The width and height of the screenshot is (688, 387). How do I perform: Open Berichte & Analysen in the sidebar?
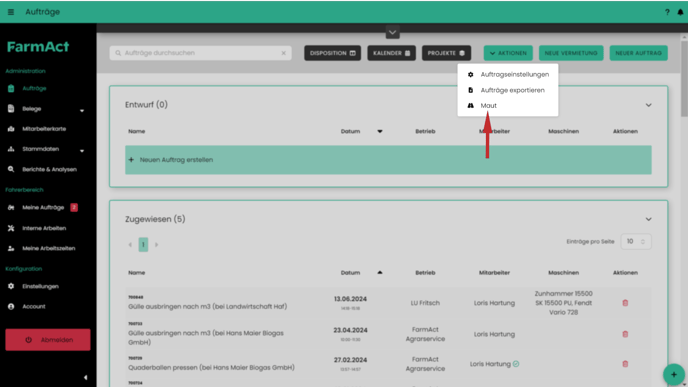click(49, 169)
